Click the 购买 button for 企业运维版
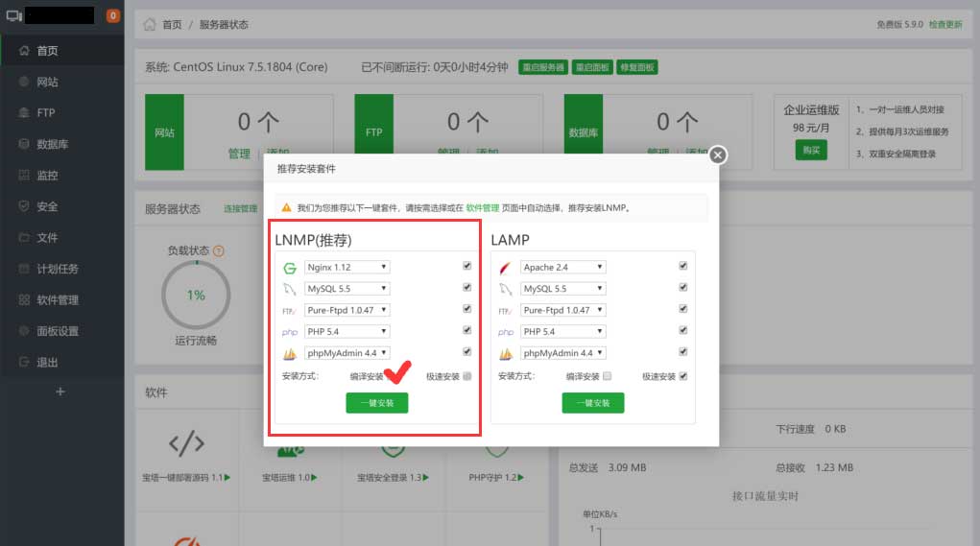 (811, 150)
